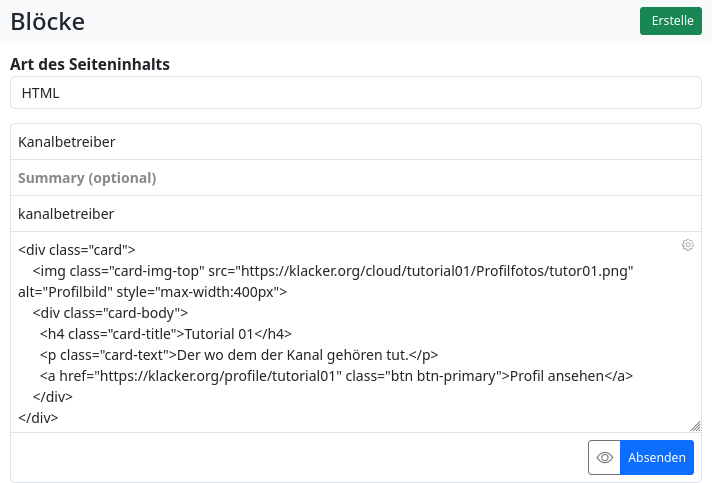Open the editor settings gear icon
This screenshot has width=712, height=483.
pos(687,245)
